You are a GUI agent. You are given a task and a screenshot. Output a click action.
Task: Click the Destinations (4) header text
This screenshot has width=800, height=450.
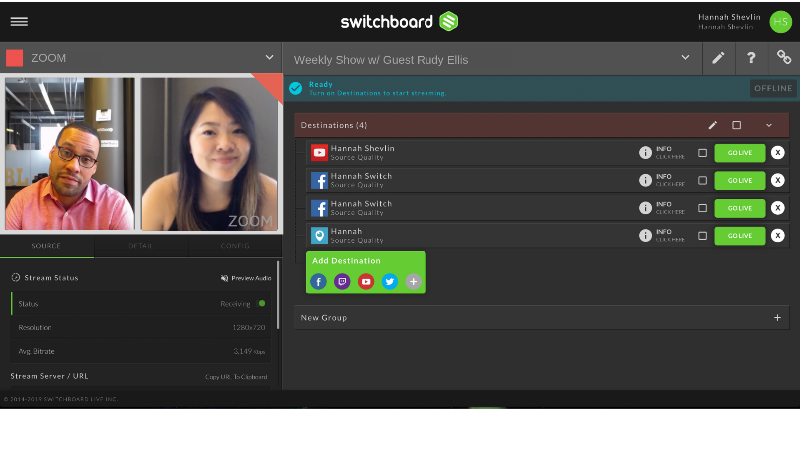pyautogui.click(x=334, y=125)
